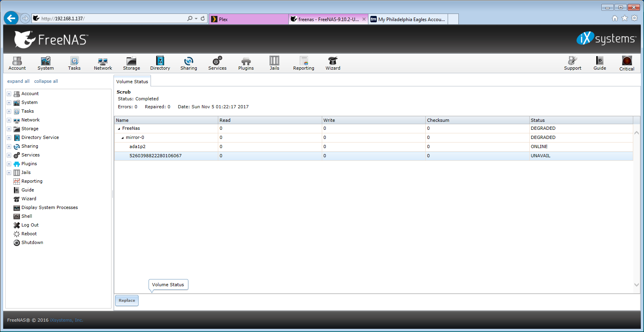
Task: Open the Support toolbar icon
Action: point(573,63)
